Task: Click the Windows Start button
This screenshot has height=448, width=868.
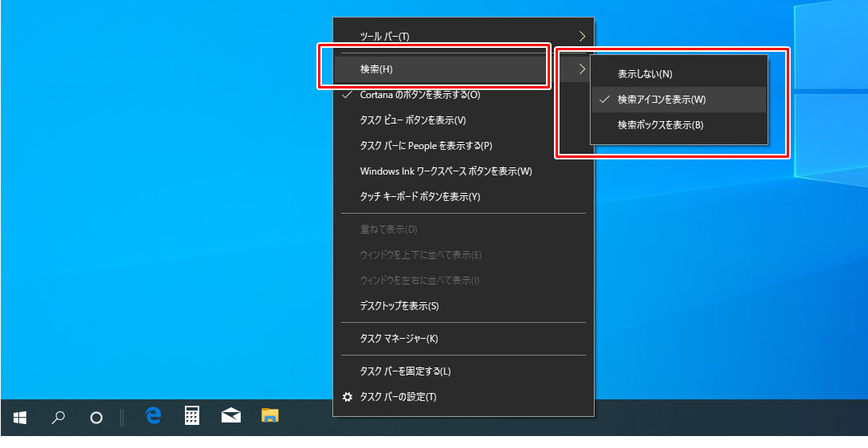Action: 20,417
